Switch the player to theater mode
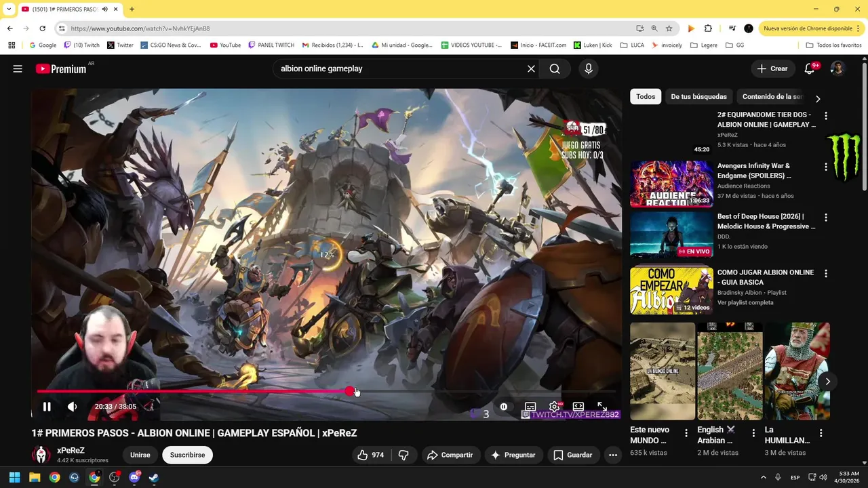The width and height of the screenshot is (868, 488). coord(578,407)
